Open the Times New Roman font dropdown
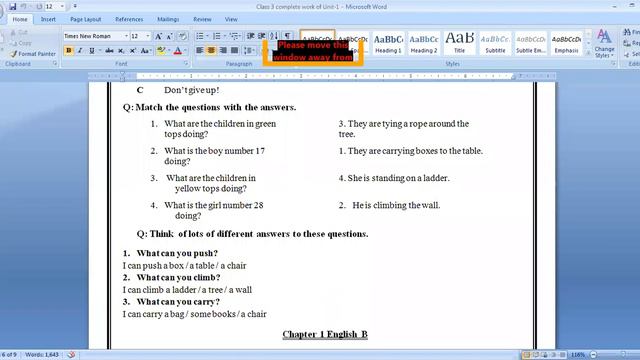 coord(126,36)
